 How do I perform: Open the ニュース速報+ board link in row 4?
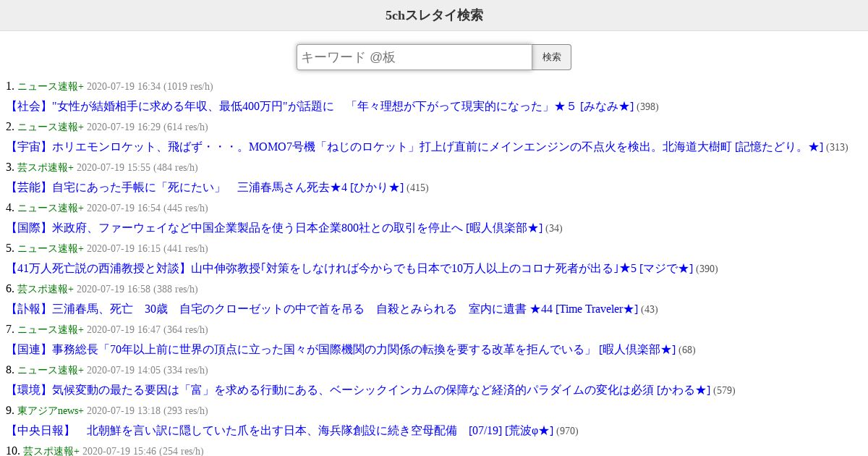(51, 208)
